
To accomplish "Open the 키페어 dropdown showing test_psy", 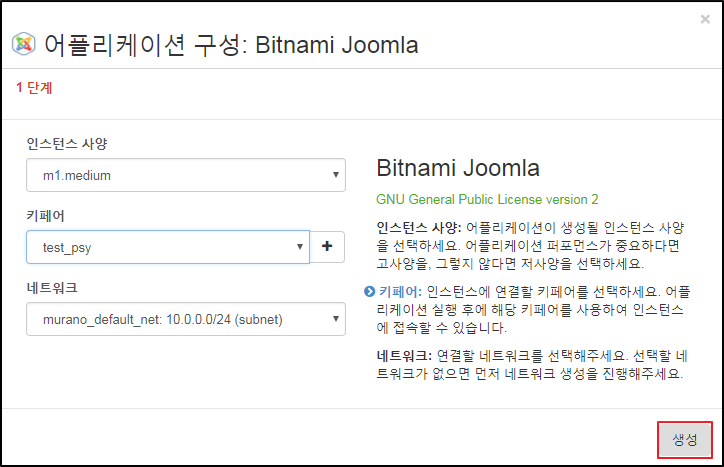I will pyautogui.click(x=167, y=247).
